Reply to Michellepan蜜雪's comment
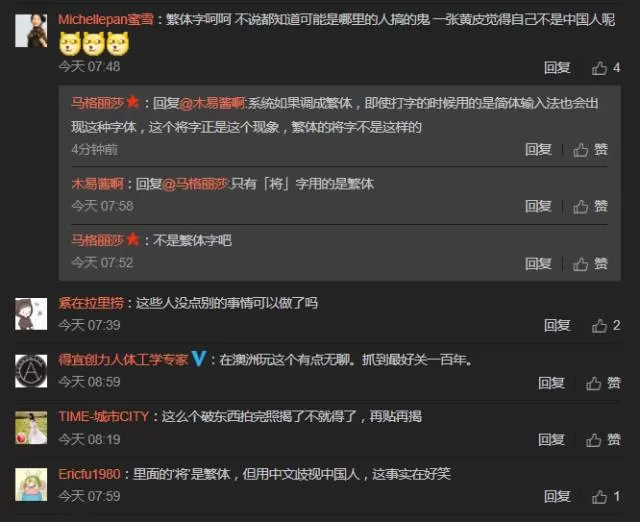Screen dimensions: 640x522 557,68
